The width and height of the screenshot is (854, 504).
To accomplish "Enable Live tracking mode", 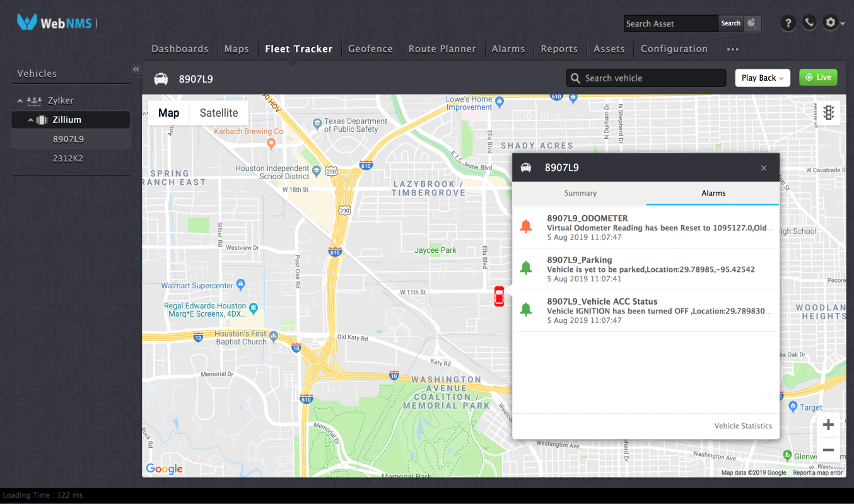I will pyautogui.click(x=818, y=77).
